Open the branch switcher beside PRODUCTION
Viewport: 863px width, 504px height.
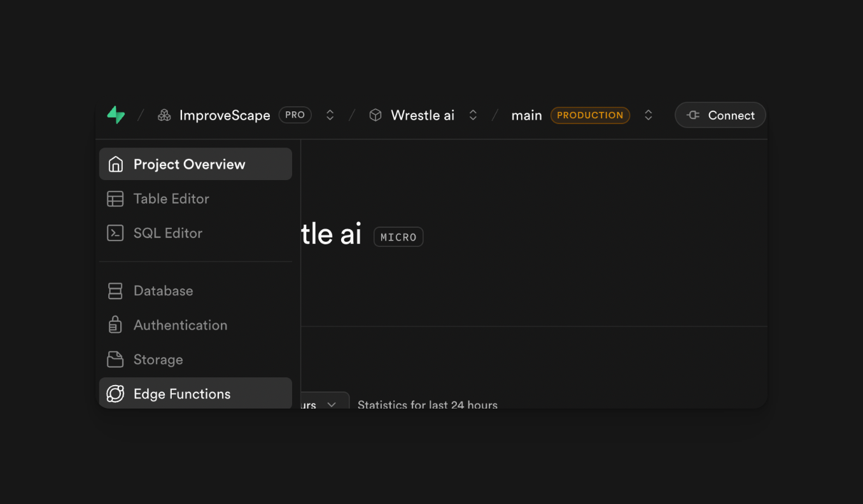[648, 115]
